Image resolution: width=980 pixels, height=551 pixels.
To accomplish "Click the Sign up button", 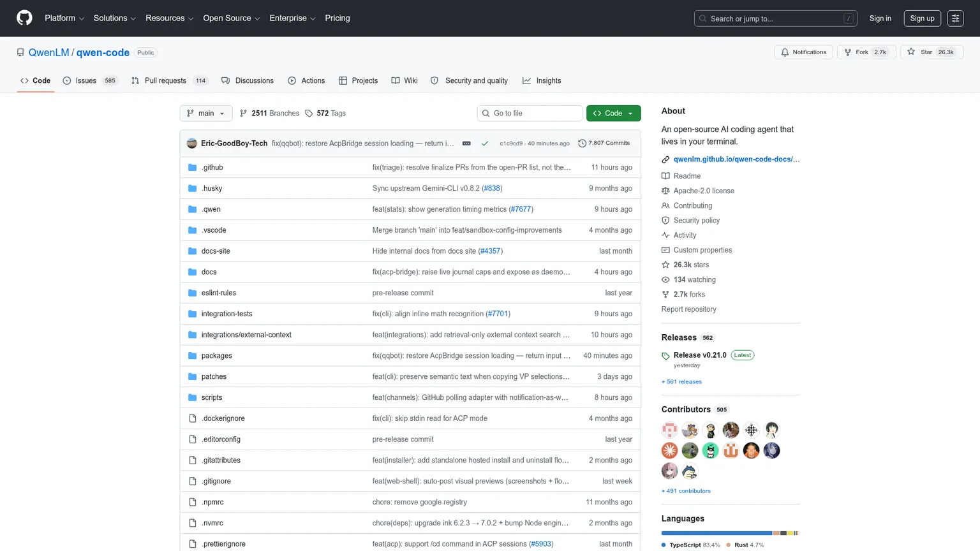I will [922, 18].
